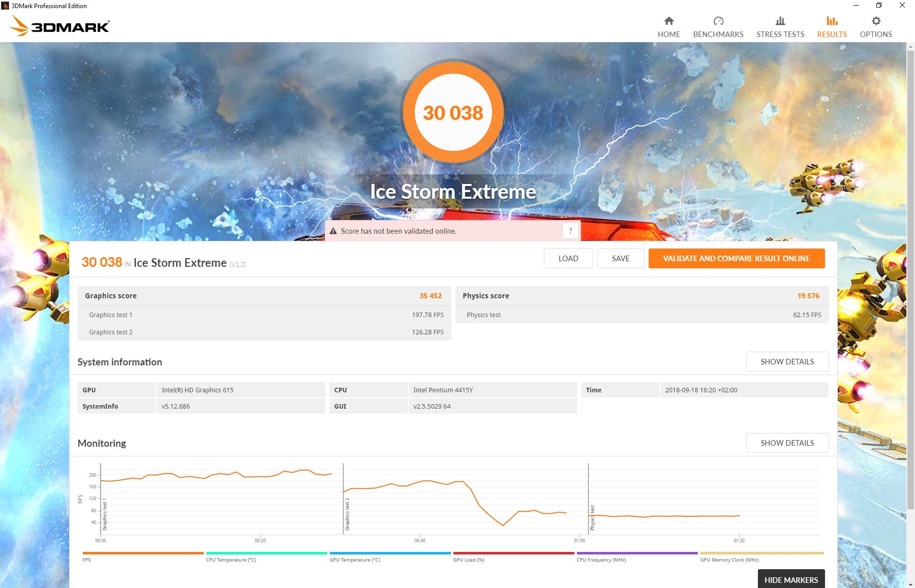Click the Results bars icon

[x=832, y=21]
